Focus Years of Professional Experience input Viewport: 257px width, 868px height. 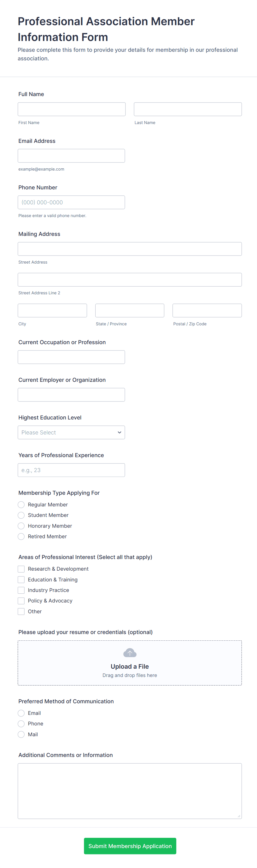(71, 470)
